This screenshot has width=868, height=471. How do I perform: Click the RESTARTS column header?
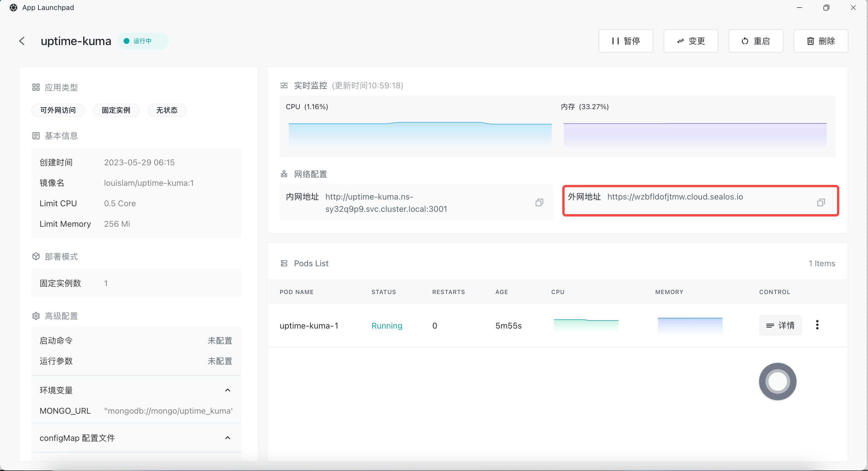coord(448,292)
